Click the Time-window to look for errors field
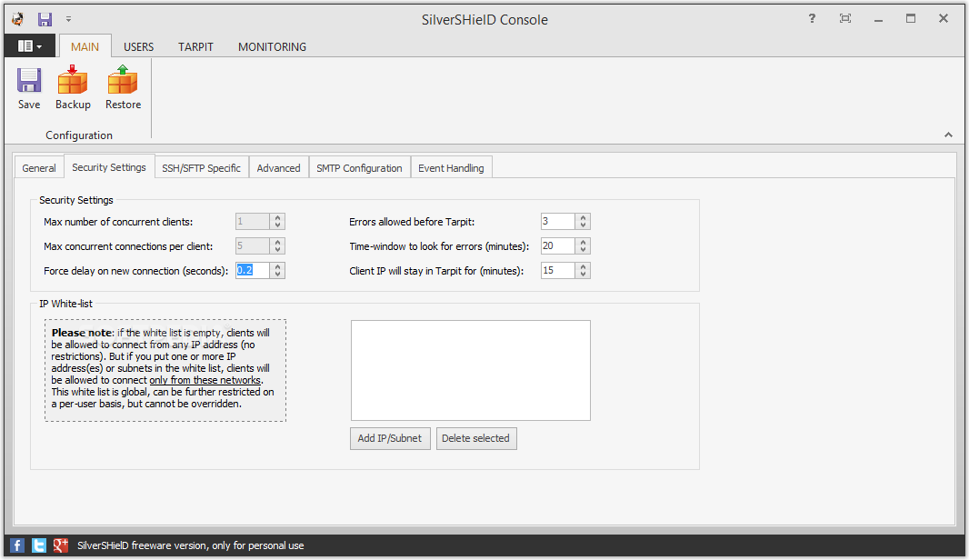969x560 pixels. coord(558,246)
